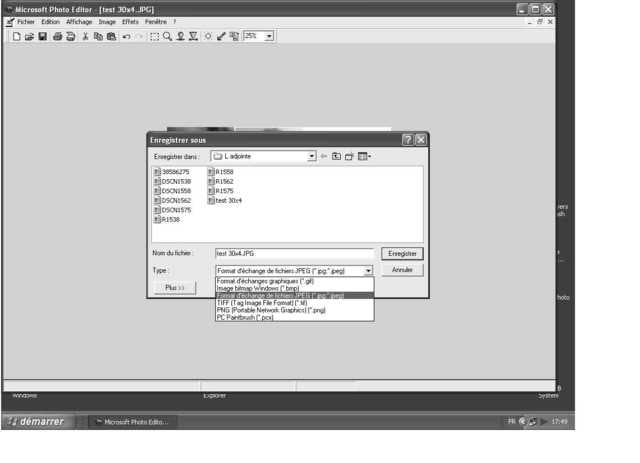Select file 38586275 in the list
640x463 pixels.
(171, 172)
